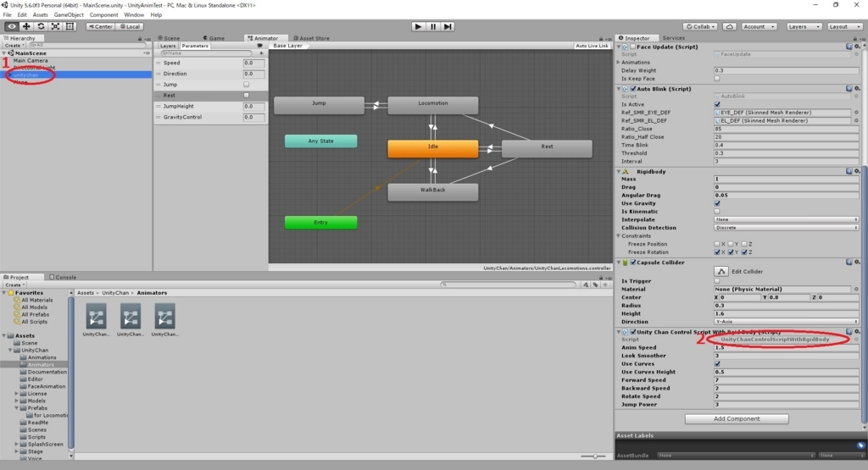The width and height of the screenshot is (868, 470).
Task: Click the Play button
Action: [419, 26]
